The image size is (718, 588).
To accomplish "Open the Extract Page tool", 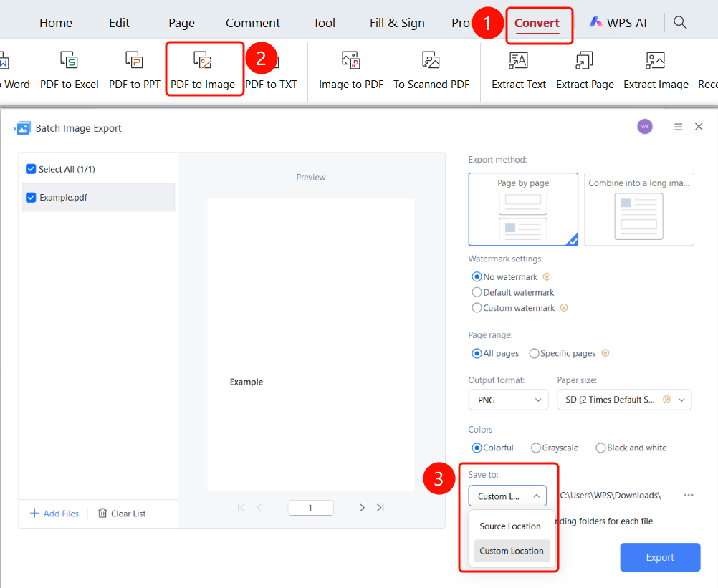I will pos(585,70).
